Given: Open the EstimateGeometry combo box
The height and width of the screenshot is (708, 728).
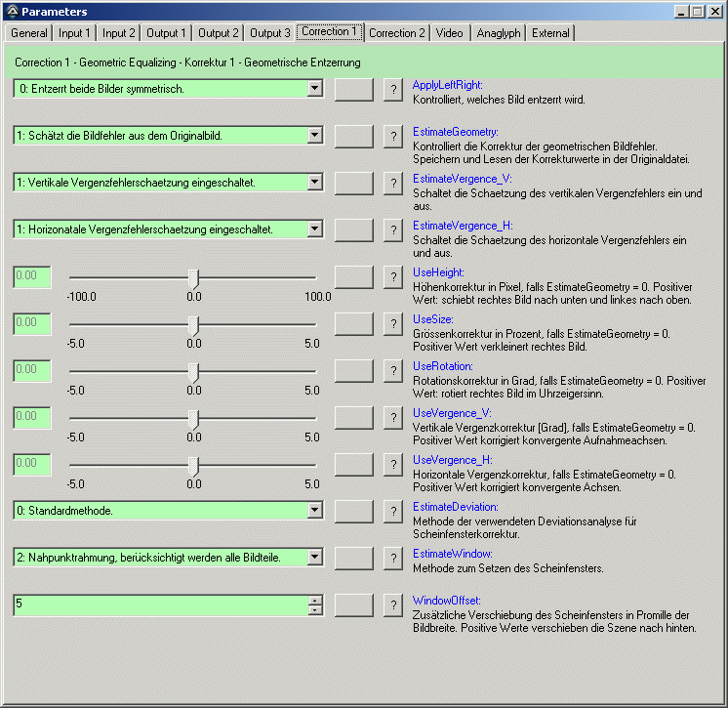Looking at the screenshot, I should (x=314, y=136).
